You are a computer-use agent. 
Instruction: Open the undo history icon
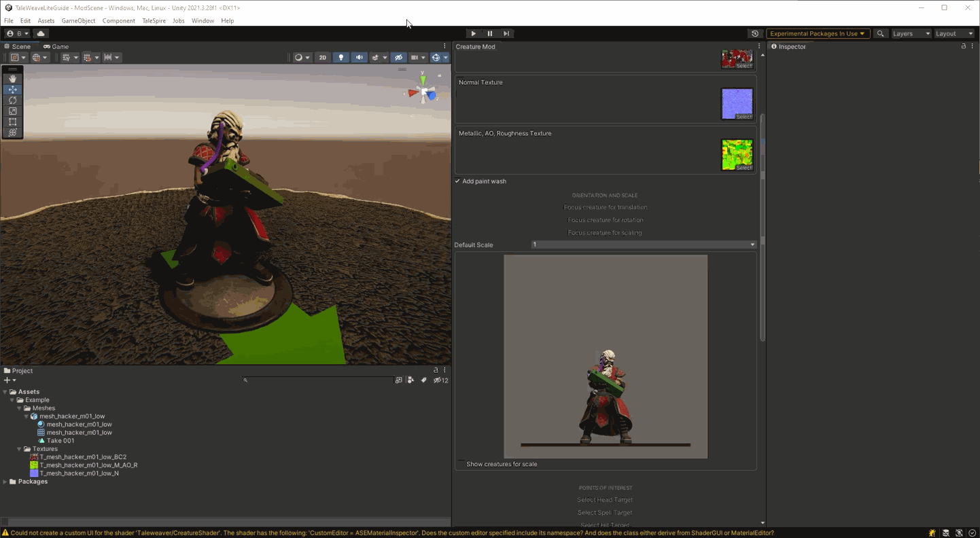(754, 33)
